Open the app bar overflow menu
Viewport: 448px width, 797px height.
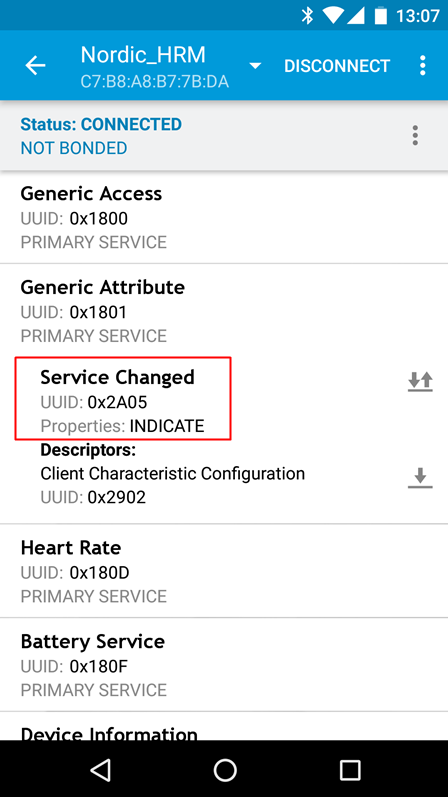(423, 66)
